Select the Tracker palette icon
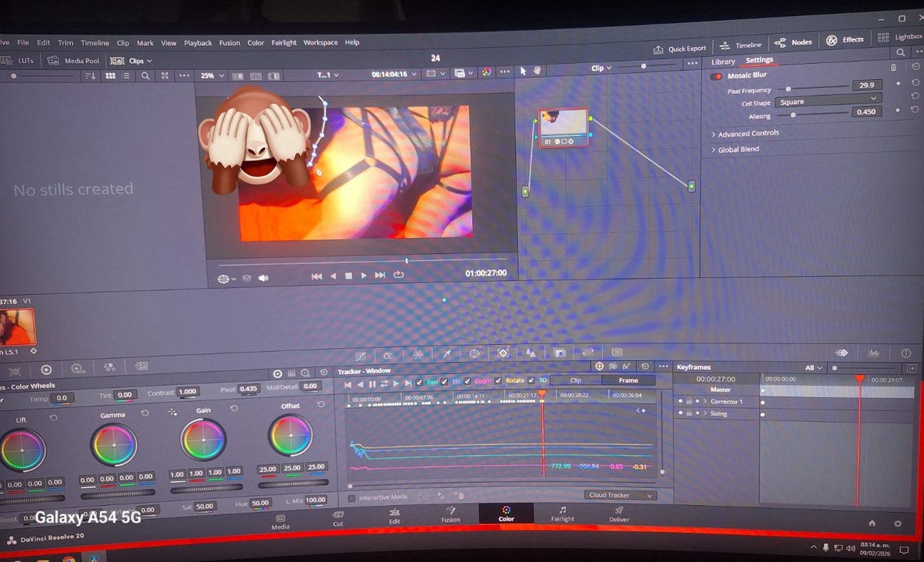The height and width of the screenshot is (562, 924). (x=503, y=353)
